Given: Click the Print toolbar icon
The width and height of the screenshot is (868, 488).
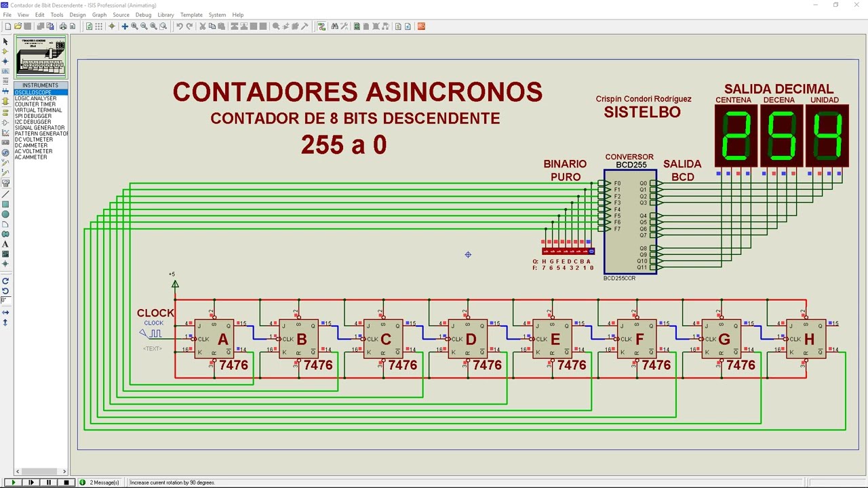Looking at the screenshot, I should (63, 26).
